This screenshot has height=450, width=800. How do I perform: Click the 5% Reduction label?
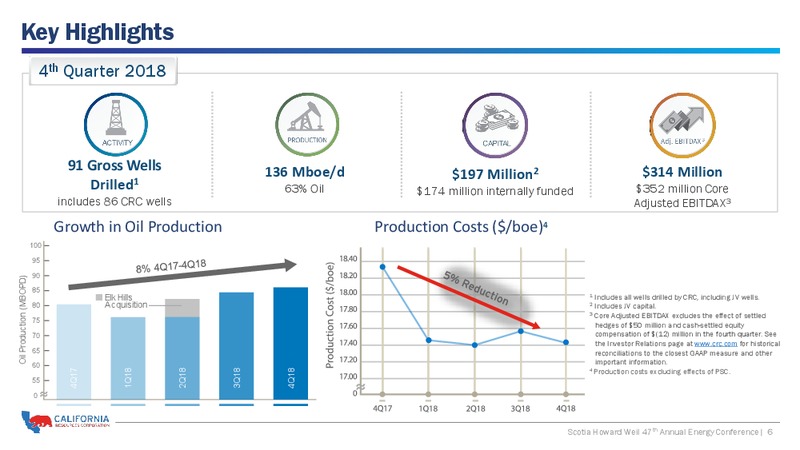(x=476, y=288)
